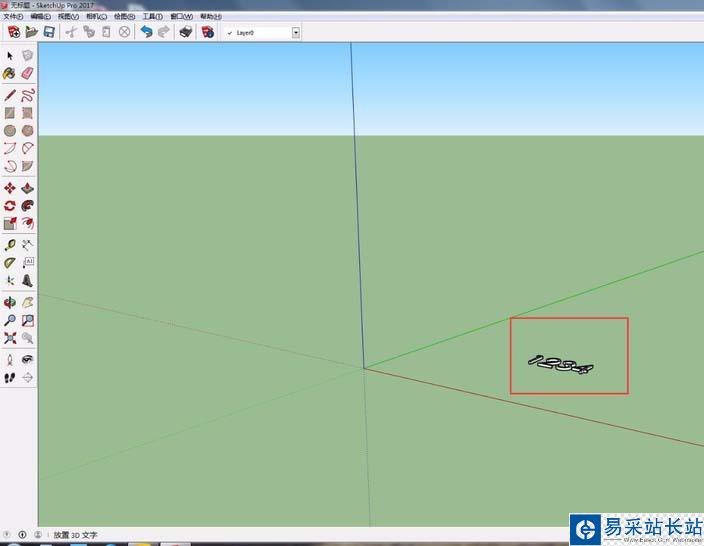Activate the Axes tool
This screenshot has width=704, height=546.
coord(10,281)
